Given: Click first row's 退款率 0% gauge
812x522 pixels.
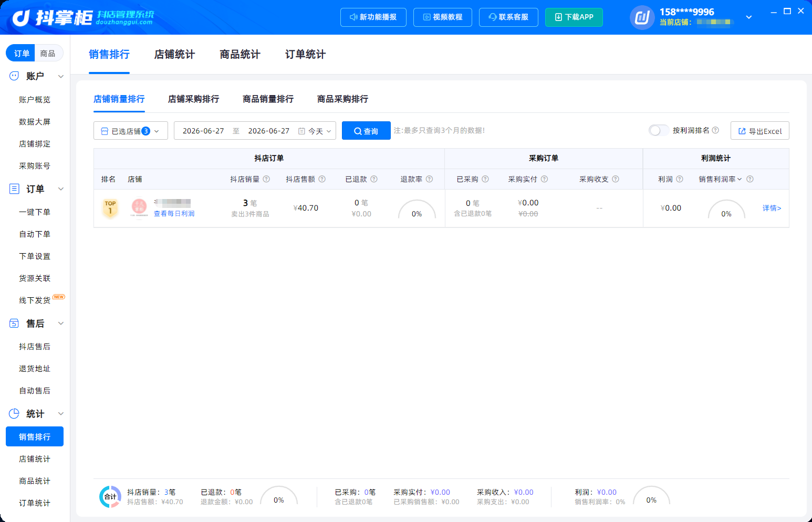Looking at the screenshot, I should [417, 209].
